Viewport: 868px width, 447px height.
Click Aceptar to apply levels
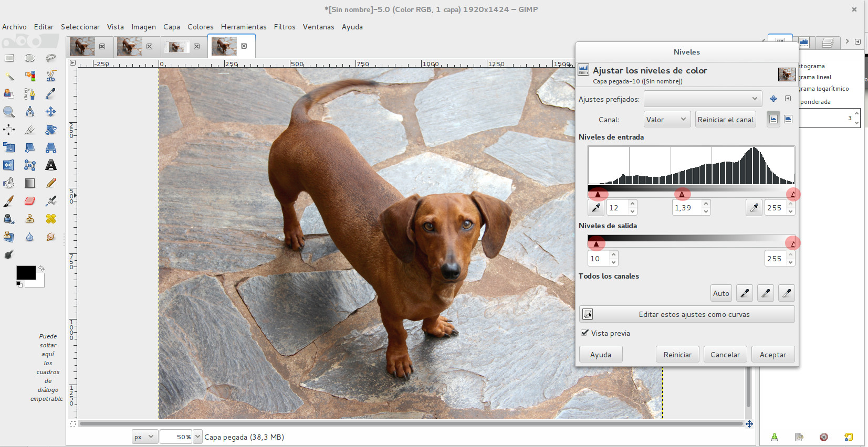(773, 355)
